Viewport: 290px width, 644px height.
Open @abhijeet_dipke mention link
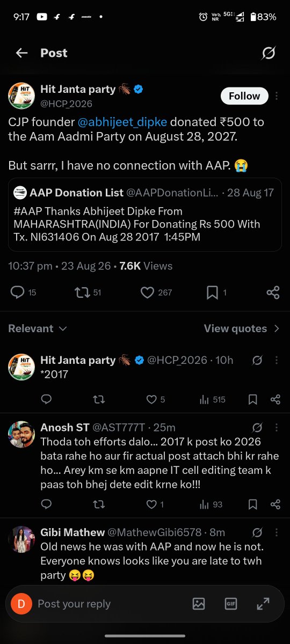[123, 122]
